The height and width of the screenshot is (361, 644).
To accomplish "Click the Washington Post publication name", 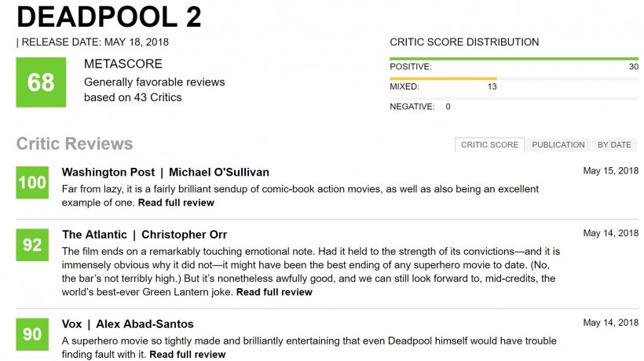I will [108, 173].
